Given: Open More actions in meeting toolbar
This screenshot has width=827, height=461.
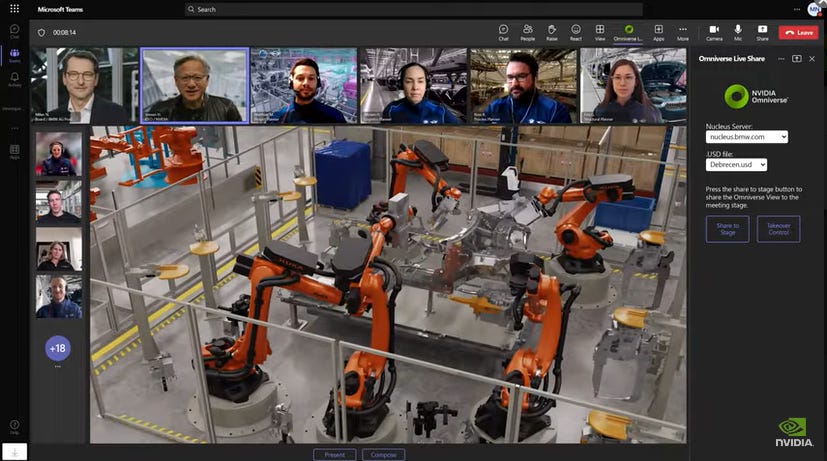Looking at the screenshot, I should tap(683, 32).
